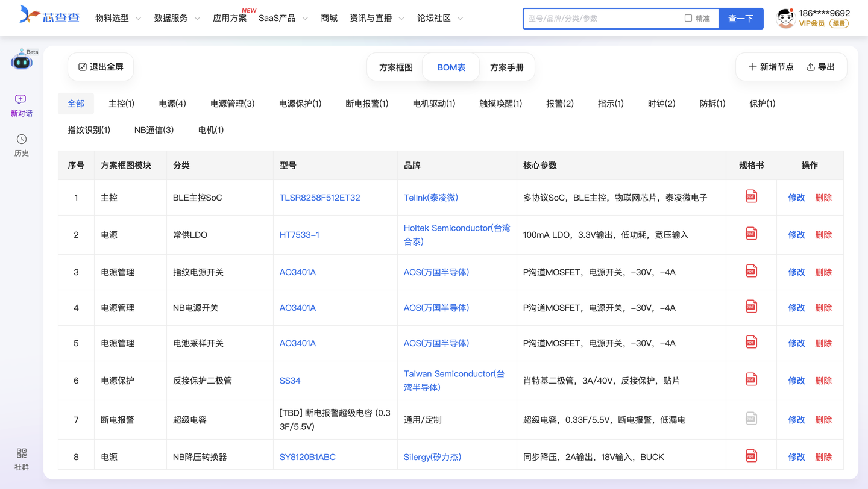Open the Silergy(矽力杰) brand link
This screenshot has width=868, height=489.
432,457
